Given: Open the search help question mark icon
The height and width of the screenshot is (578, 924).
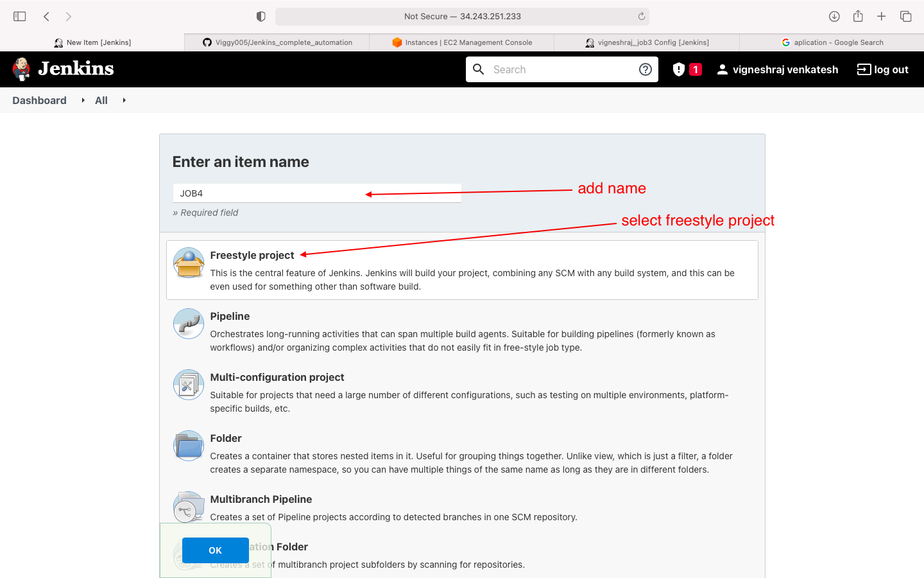Looking at the screenshot, I should click(x=646, y=69).
